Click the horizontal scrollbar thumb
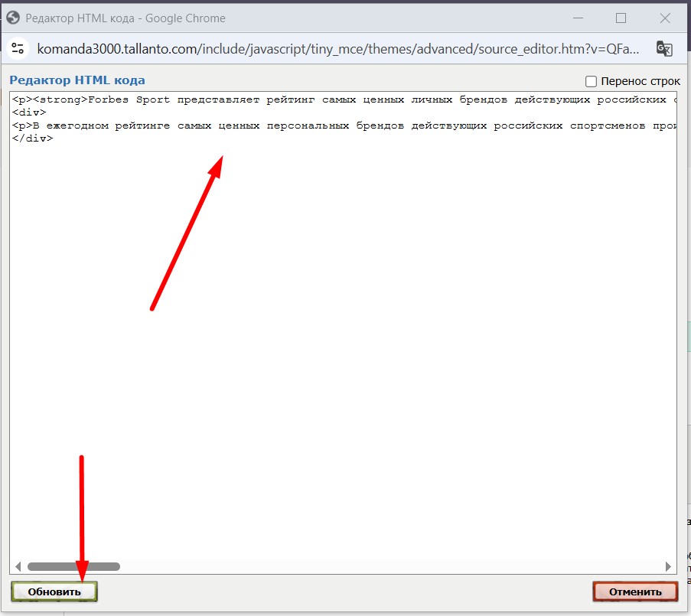Screen dimensions: 691x616 point(73,567)
